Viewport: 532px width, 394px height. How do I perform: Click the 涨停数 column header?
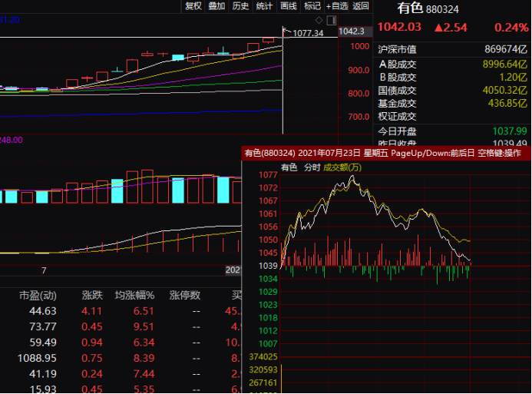185,295
